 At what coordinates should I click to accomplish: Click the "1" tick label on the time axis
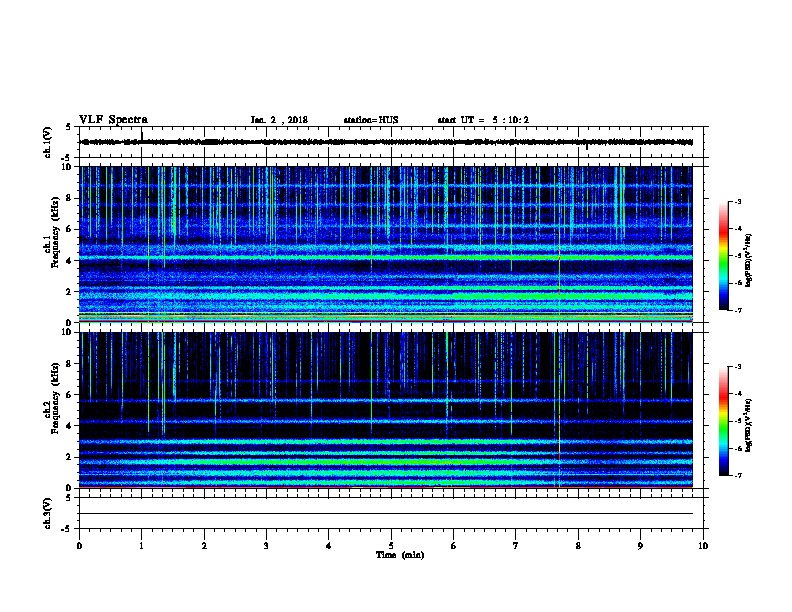coord(141,546)
